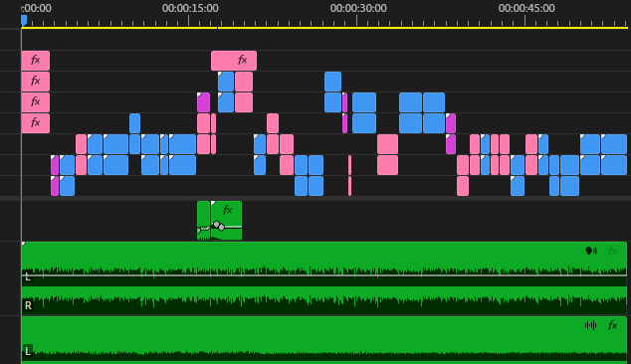Select the higher keyframe diamond on short audio clip
631x364 pixels.
217,224
